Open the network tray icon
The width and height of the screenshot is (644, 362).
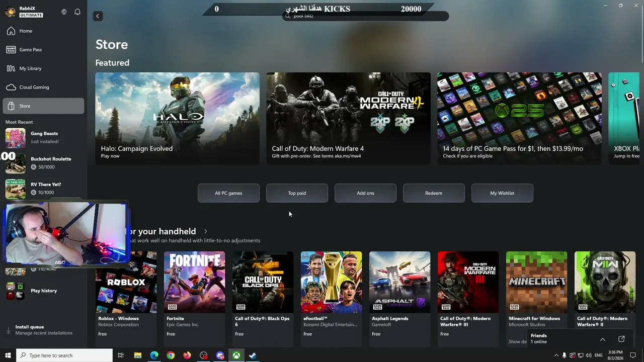coord(581,355)
